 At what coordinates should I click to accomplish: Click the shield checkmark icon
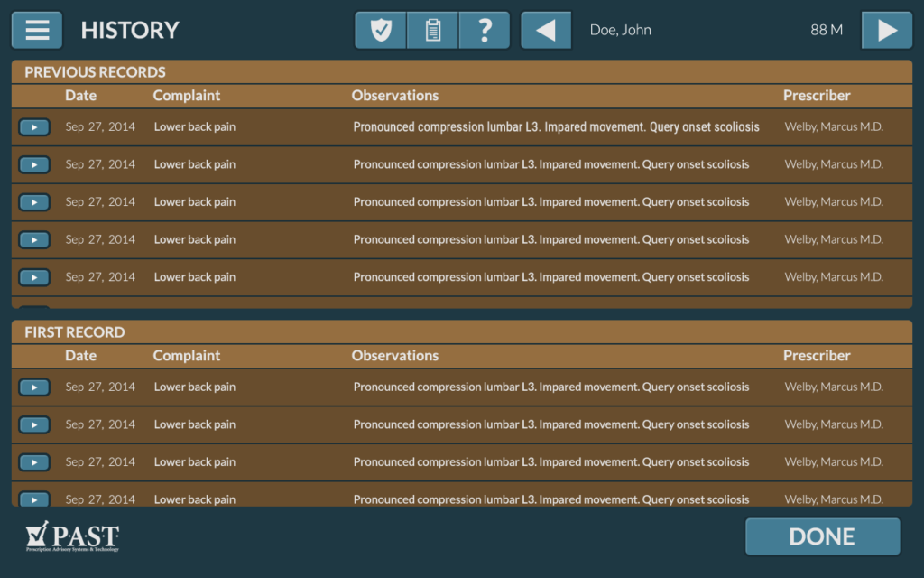381,30
